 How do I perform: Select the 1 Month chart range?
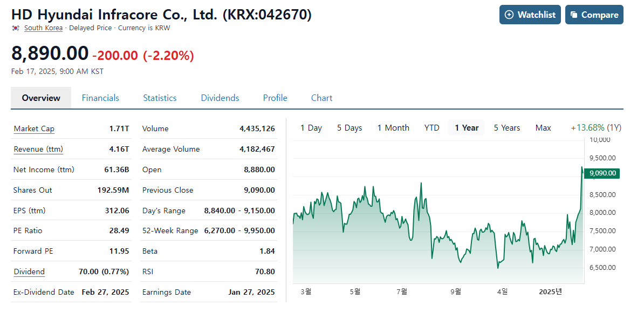(x=393, y=128)
